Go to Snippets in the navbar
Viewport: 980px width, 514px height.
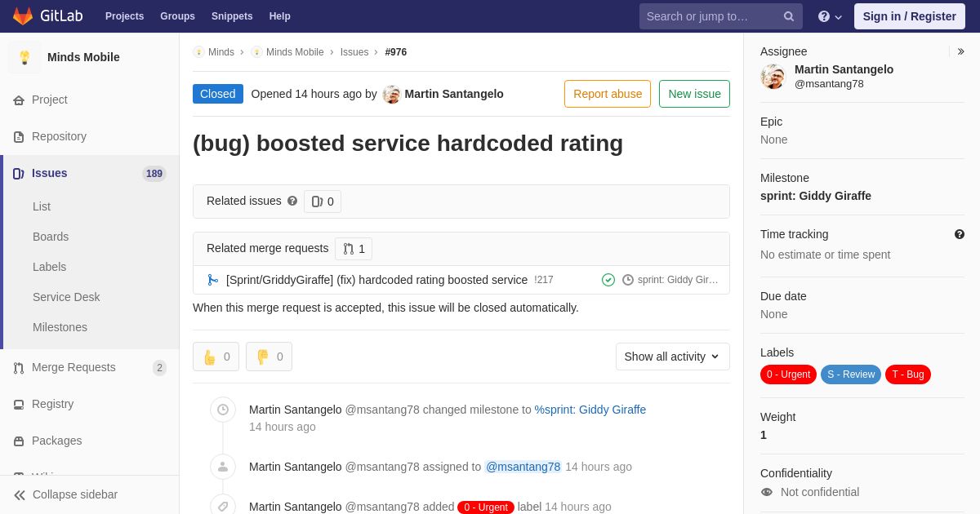pos(232,16)
